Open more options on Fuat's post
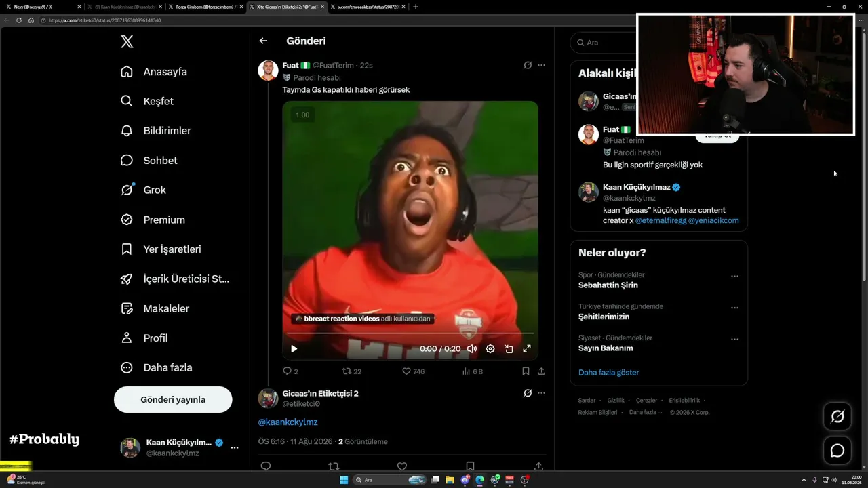Viewport: 868px width, 488px height. point(541,66)
